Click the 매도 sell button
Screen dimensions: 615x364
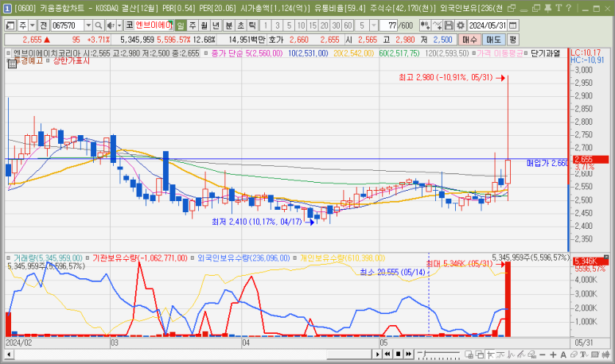coord(494,40)
